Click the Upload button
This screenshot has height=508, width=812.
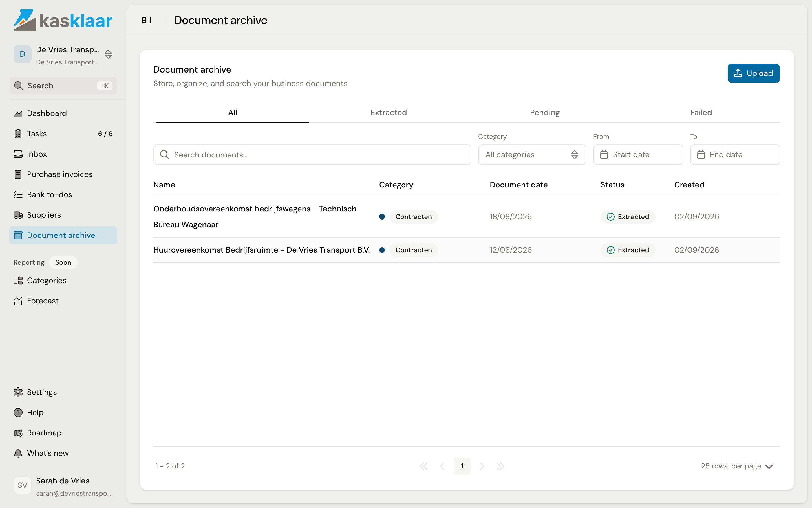[x=753, y=73]
